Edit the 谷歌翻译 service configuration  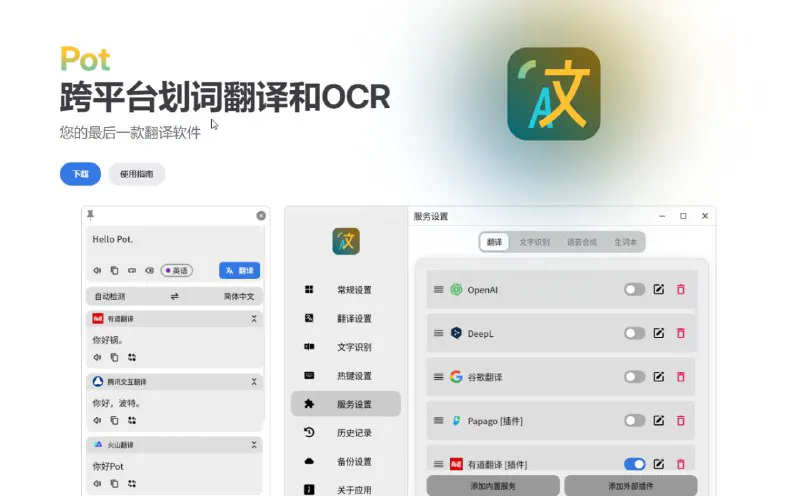[659, 377]
